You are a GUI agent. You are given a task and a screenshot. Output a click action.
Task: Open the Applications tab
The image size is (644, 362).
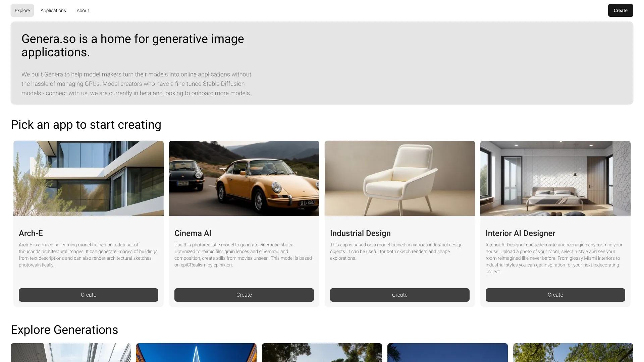pyautogui.click(x=53, y=10)
